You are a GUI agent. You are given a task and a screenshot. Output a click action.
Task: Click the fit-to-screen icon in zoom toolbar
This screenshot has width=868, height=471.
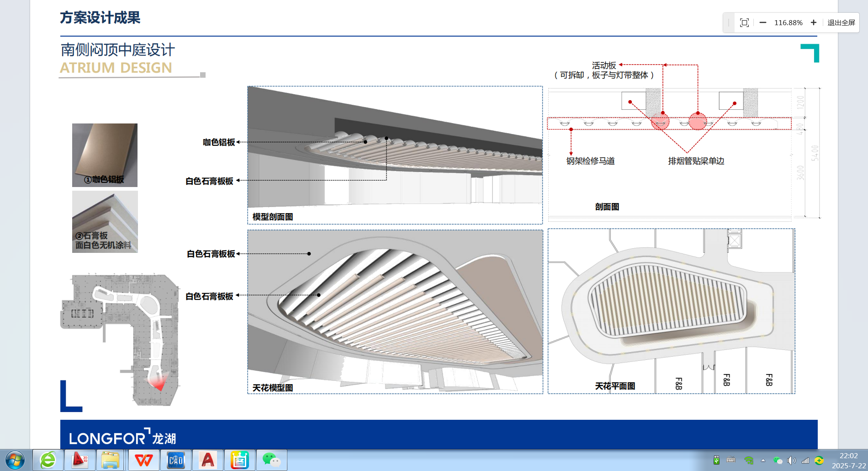(744, 23)
